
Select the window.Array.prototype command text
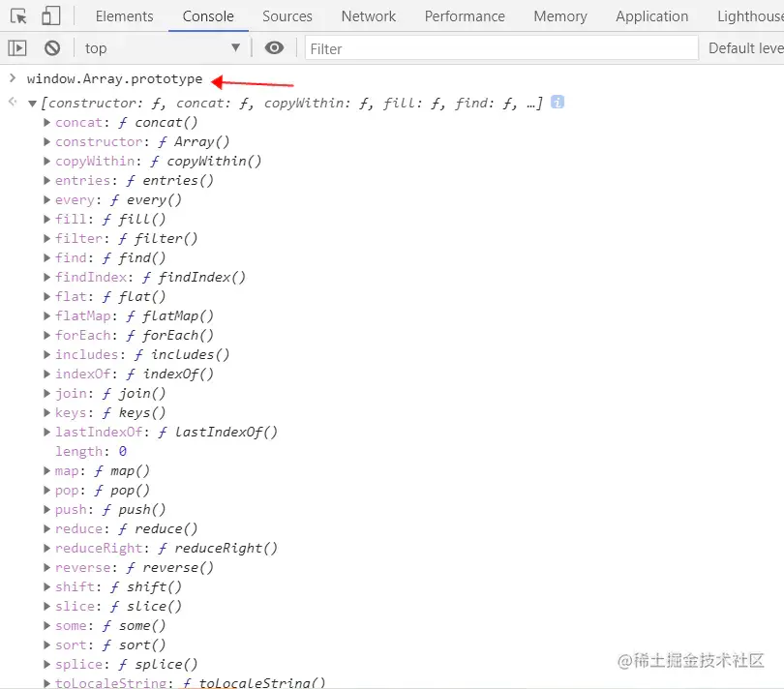coord(114,79)
